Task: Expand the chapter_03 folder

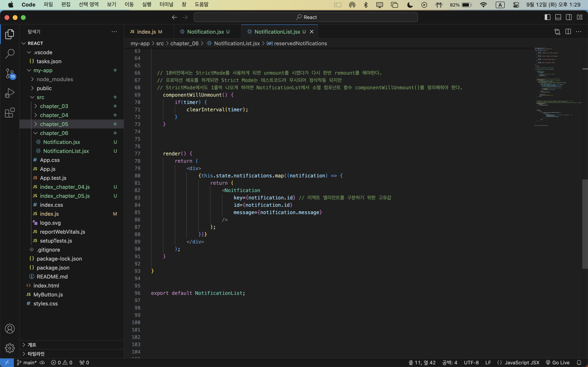Action: pos(54,106)
